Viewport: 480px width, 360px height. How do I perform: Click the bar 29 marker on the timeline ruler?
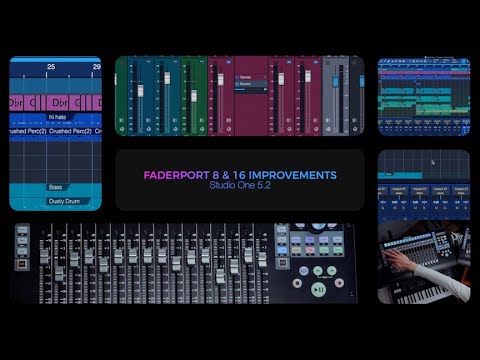tap(97, 66)
